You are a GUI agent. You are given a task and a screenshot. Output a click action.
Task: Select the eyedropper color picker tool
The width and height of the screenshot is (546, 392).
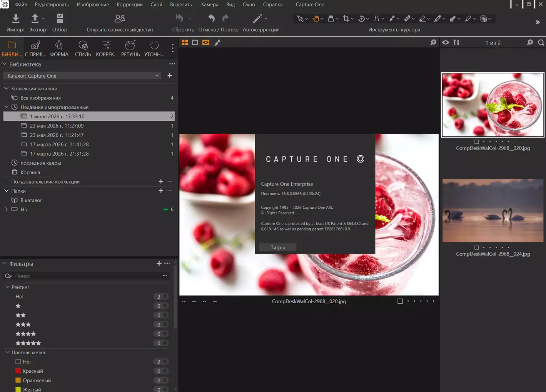coord(437,18)
